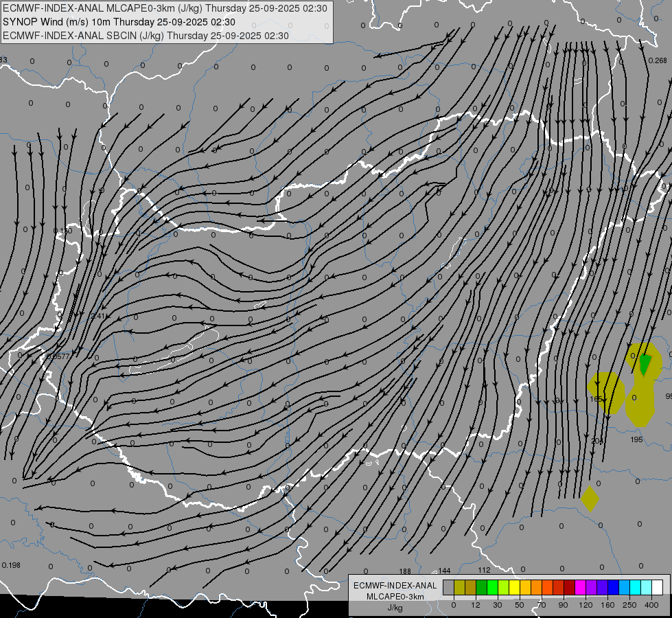The width and height of the screenshot is (672, 618).
Task: Click legend tick label 30
Action: point(497,605)
